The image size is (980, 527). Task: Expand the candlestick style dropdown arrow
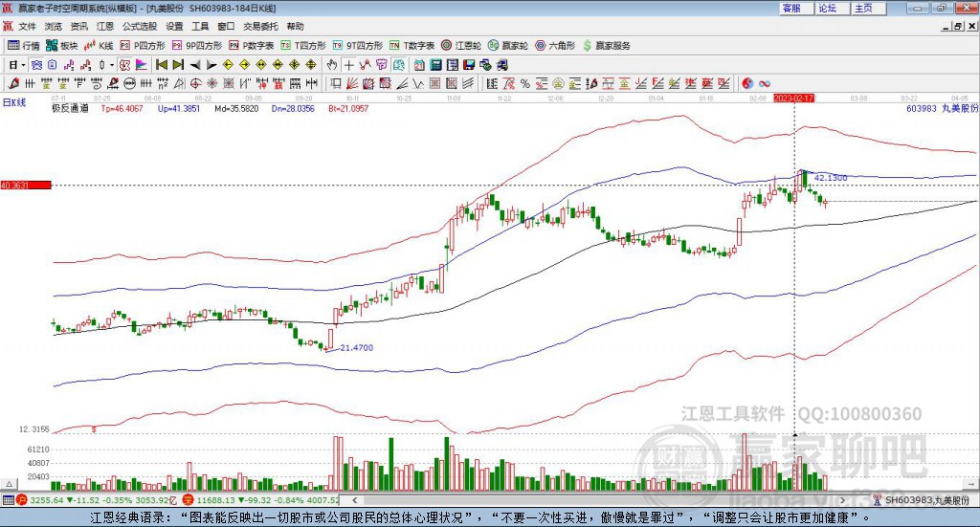point(112,65)
